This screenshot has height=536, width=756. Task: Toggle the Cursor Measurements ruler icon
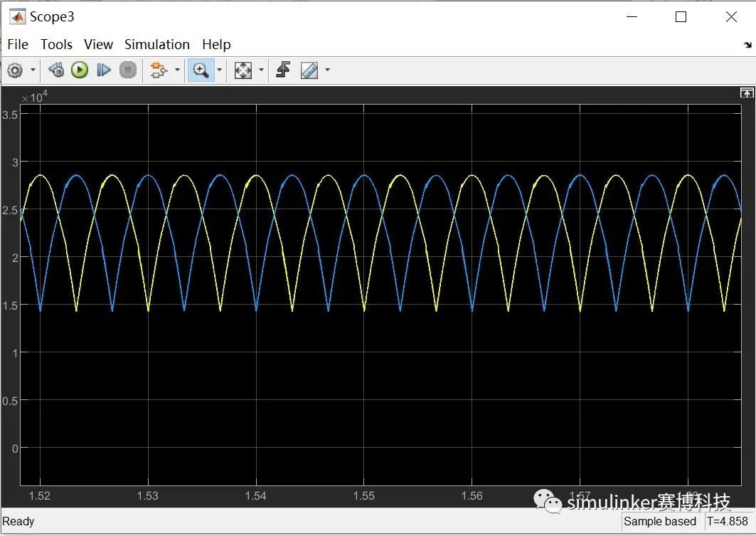(x=309, y=70)
